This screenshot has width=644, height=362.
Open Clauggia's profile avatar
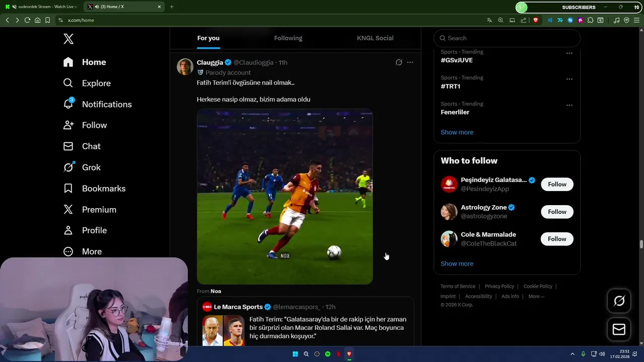[185, 66]
